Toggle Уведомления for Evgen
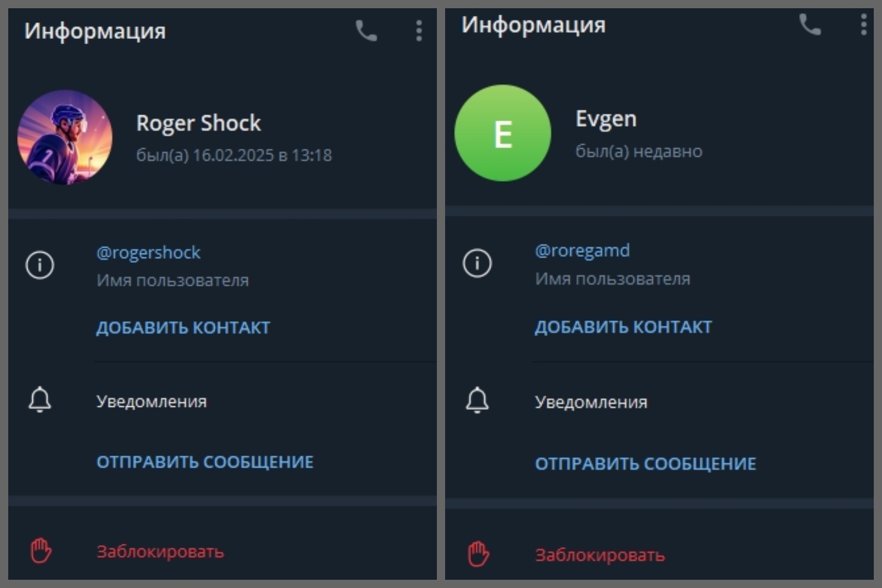This screenshot has height=588, width=882. click(659, 402)
